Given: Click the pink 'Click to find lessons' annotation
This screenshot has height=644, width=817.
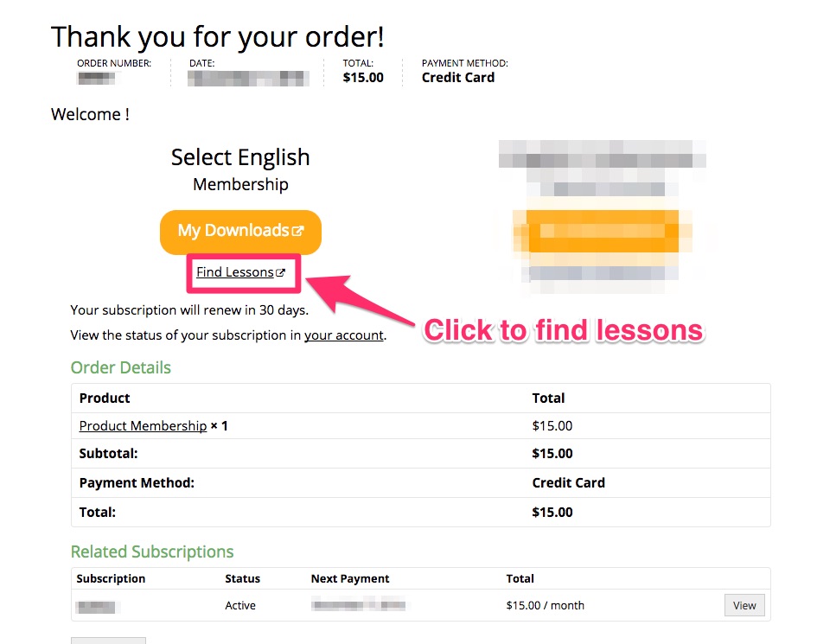Looking at the screenshot, I should (x=563, y=330).
